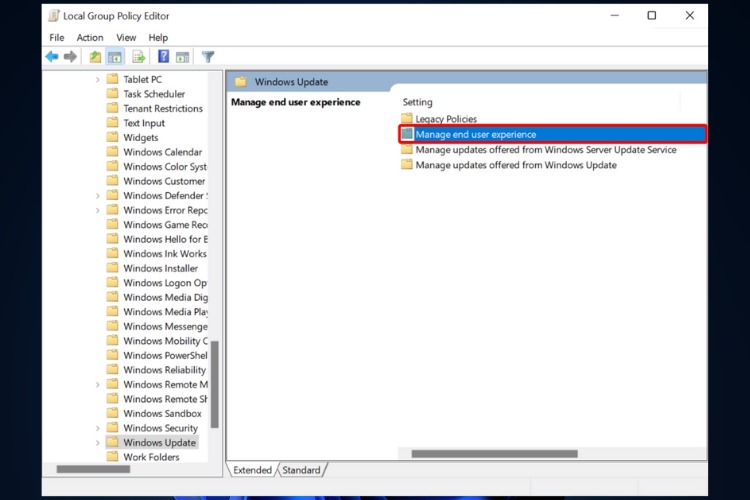Screen dimensions: 750x500
Task: Click the blue Help toolbar icon
Action: pos(164,56)
